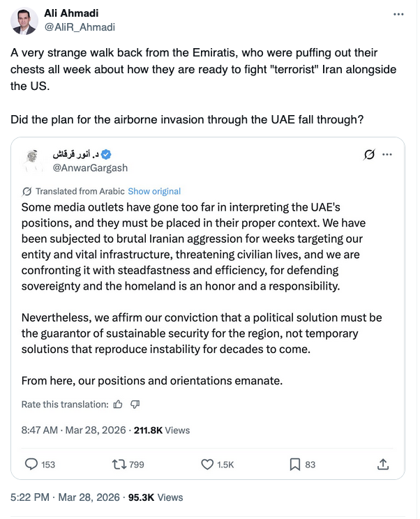Screen dimensions: 420x519
Task: Click the reply icon on quoted tweet
Action: pos(31,464)
